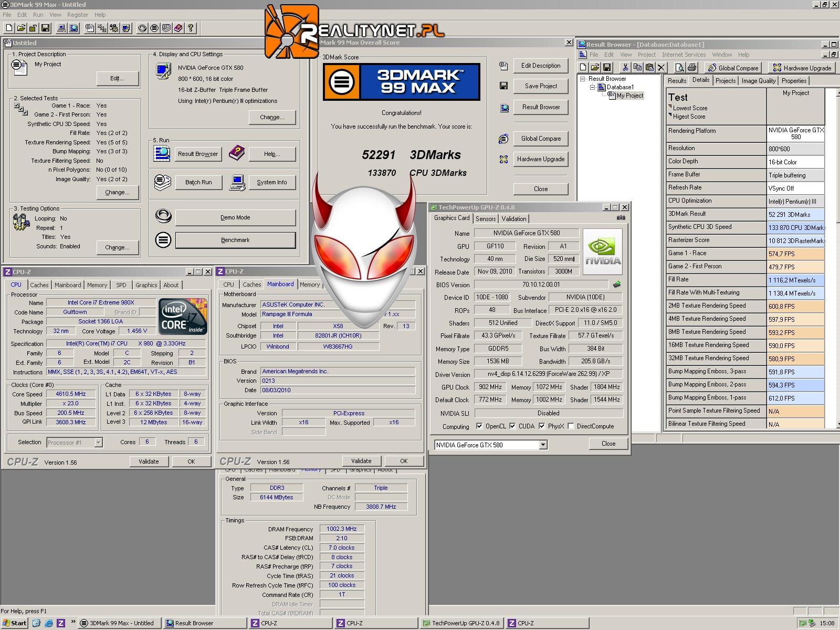The height and width of the screenshot is (630, 840).
Task: Click Hardware Upgrade button in Result Browser toolbar
Action: (x=802, y=68)
